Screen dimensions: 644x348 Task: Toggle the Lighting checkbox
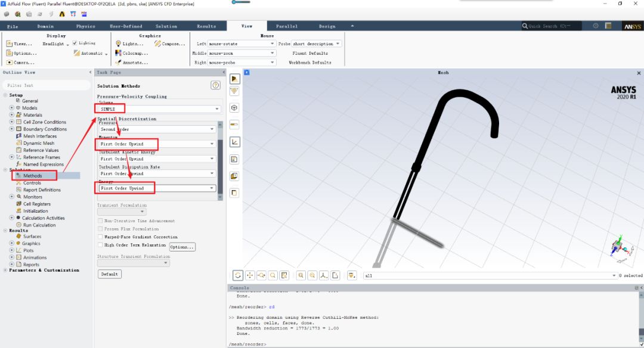[x=75, y=43]
